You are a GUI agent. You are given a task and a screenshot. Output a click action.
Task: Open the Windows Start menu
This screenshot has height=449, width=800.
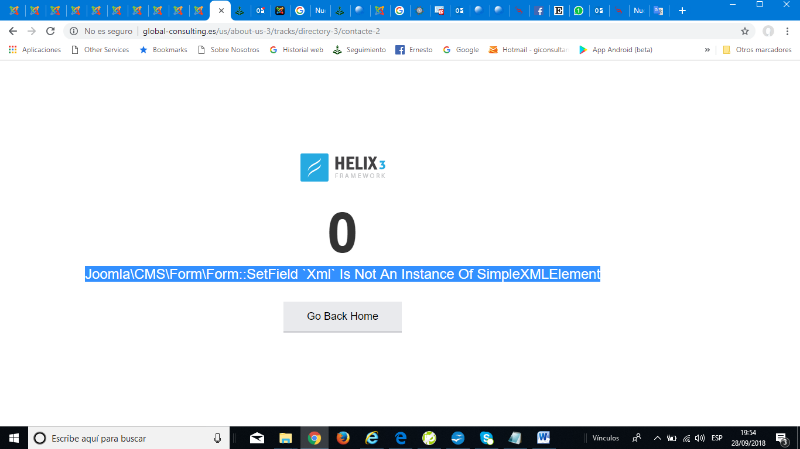click(x=14, y=438)
